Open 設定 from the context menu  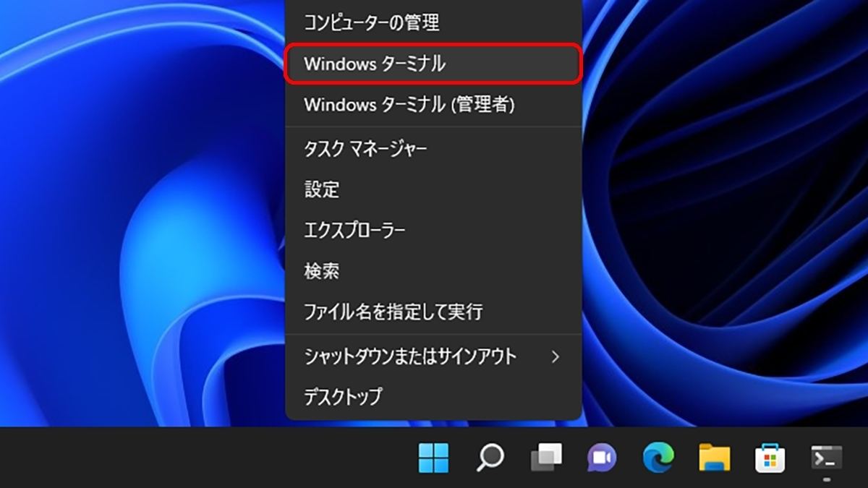pyautogui.click(x=434, y=190)
